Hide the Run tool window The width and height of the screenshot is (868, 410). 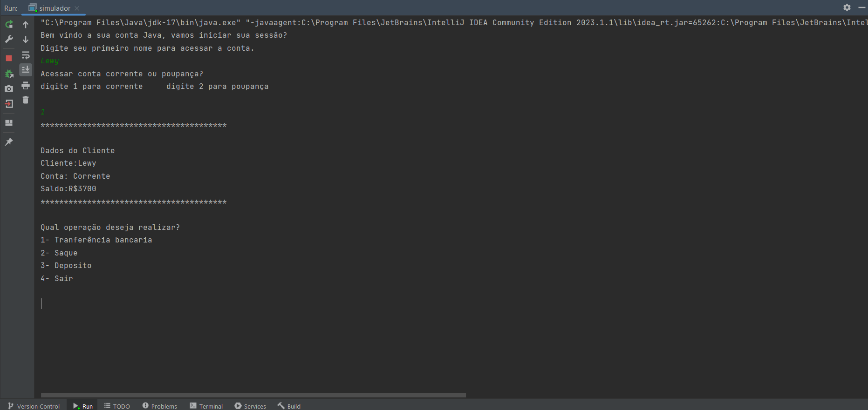click(862, 7)
